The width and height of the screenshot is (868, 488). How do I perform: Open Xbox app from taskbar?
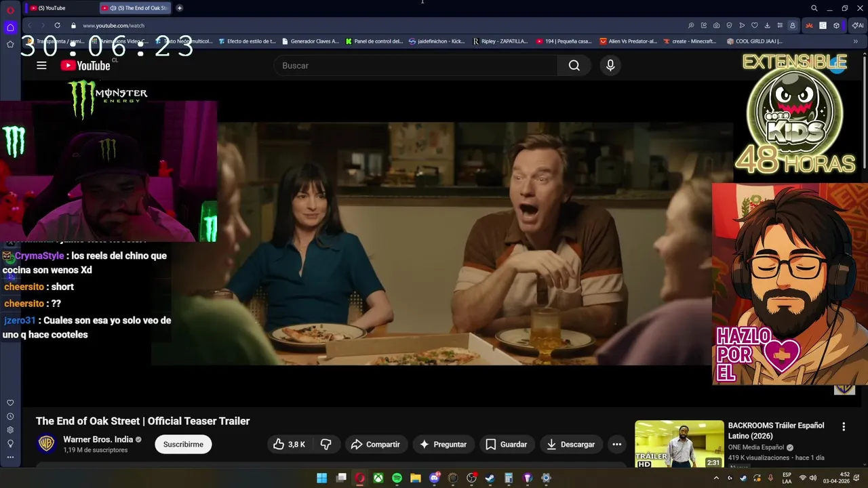[x=378, y=478]
